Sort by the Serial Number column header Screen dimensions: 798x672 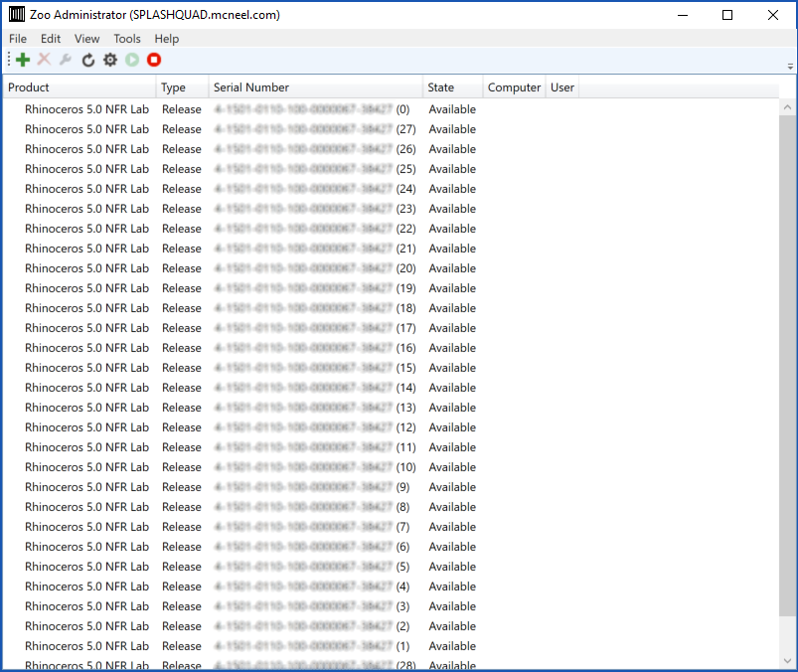click(316, 87)
